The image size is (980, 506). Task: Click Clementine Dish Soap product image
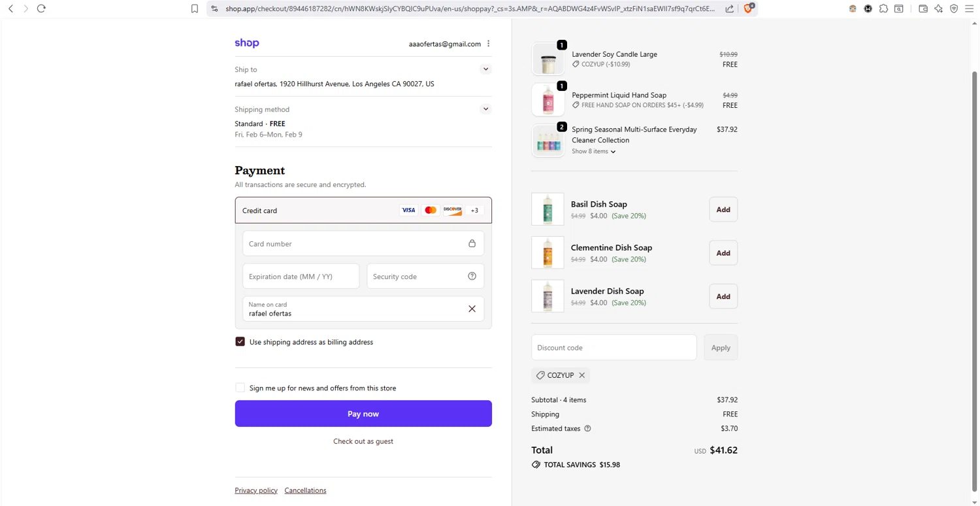click(x=547, y=253)
